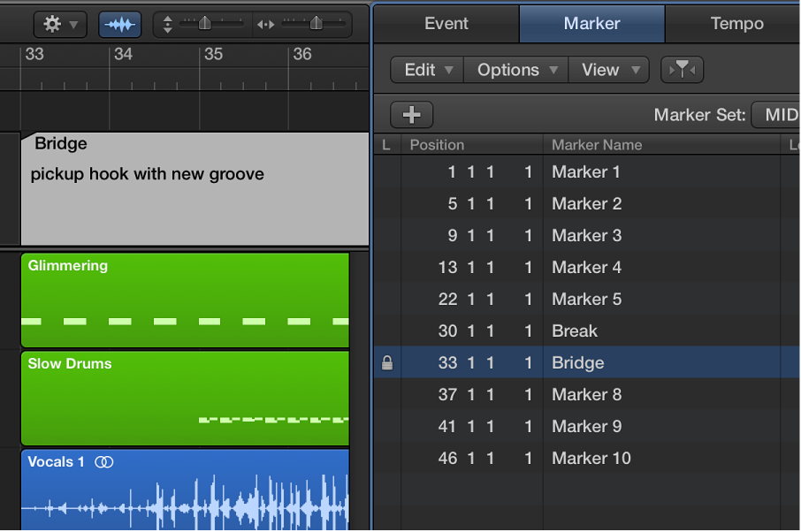Click bar 35 in the ruler
The height and width of the screenshot is (532, 801).
[x=213, y=55]
